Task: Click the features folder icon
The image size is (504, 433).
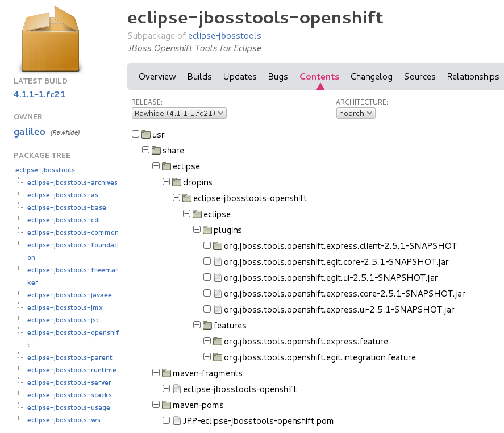Action: pos(207,325)
